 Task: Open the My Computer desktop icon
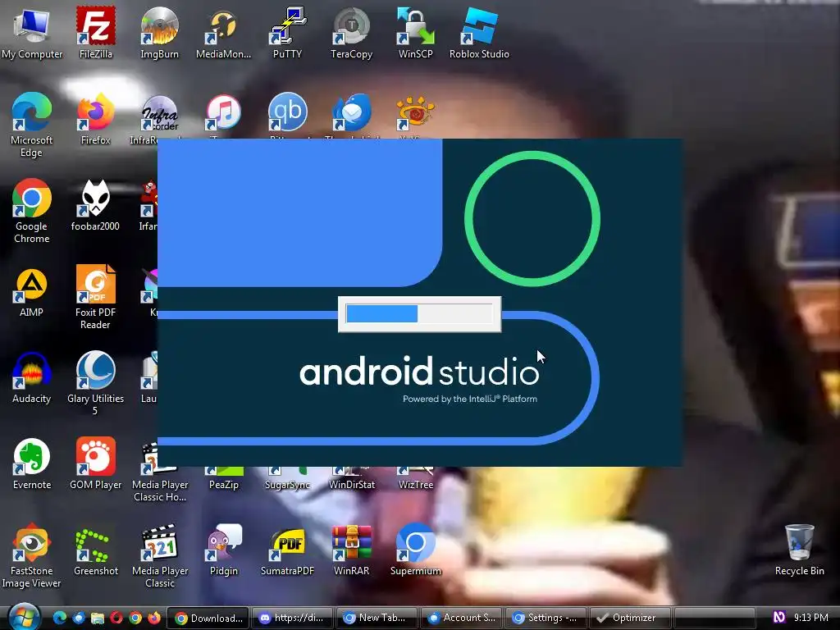tap(32, 32)
